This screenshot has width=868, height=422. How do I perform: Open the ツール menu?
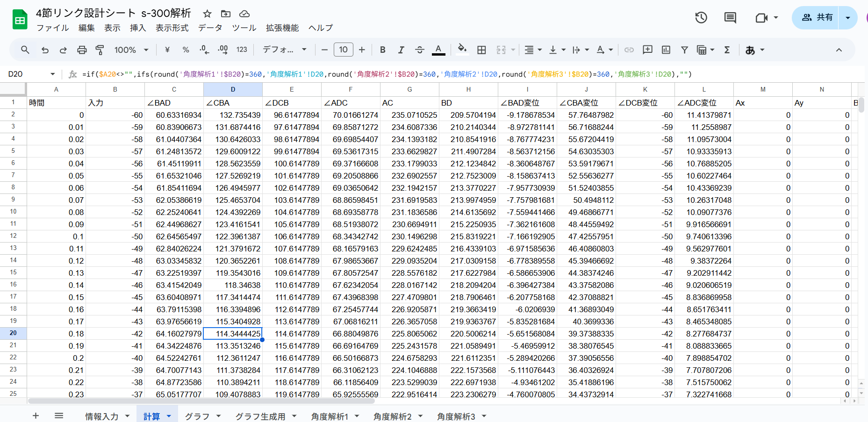click(244, 28)
